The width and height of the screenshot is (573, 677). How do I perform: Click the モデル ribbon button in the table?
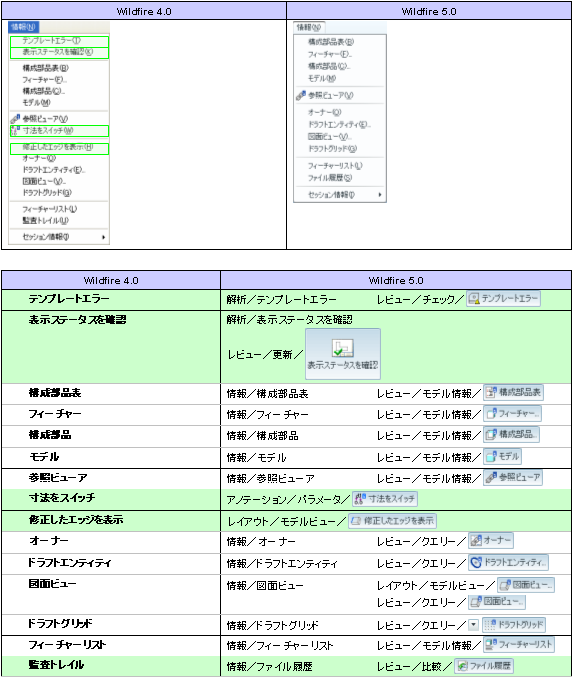point(502,456)
